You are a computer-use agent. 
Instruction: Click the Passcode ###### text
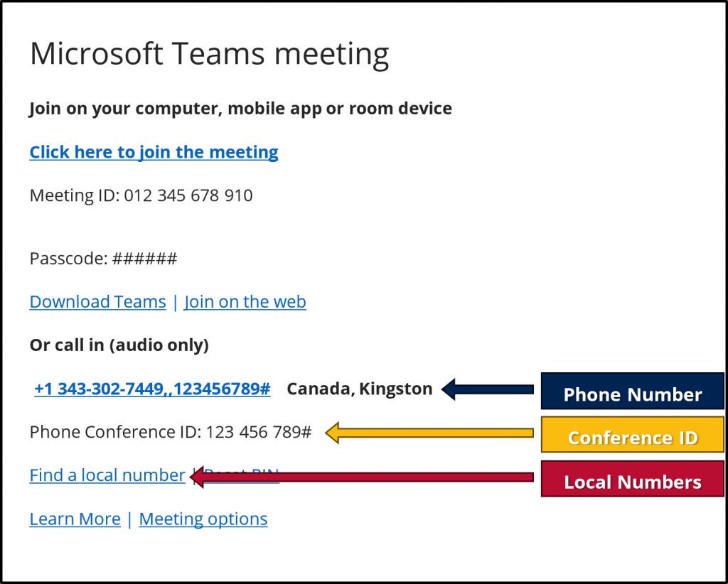click(103, 258)
